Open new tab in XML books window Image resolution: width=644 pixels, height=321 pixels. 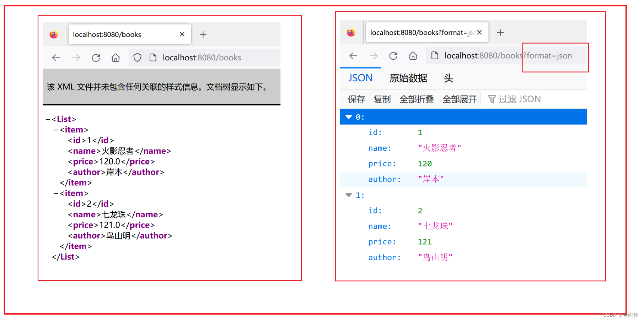click(x=203, y=34)
